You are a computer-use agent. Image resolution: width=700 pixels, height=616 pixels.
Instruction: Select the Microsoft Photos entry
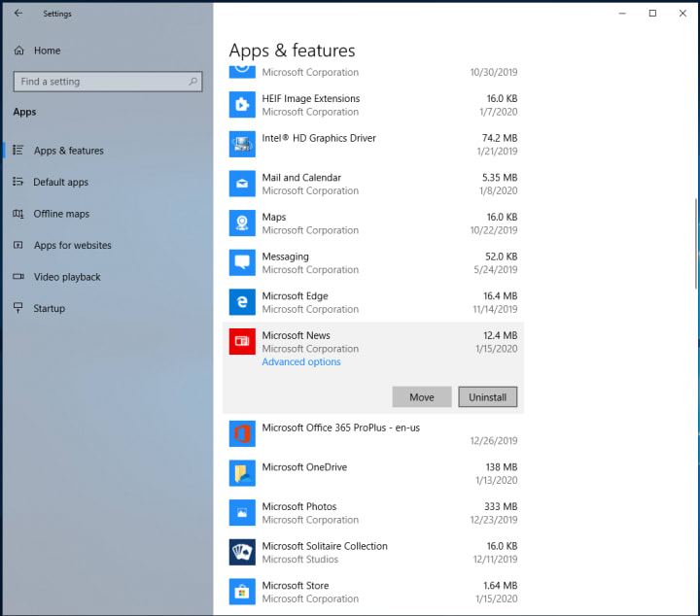tap(372, 512)
